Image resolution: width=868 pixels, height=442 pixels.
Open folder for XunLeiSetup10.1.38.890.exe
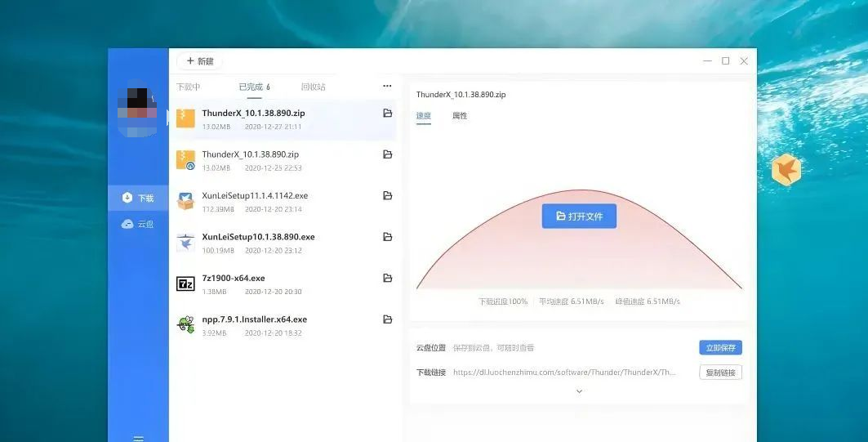388,237
